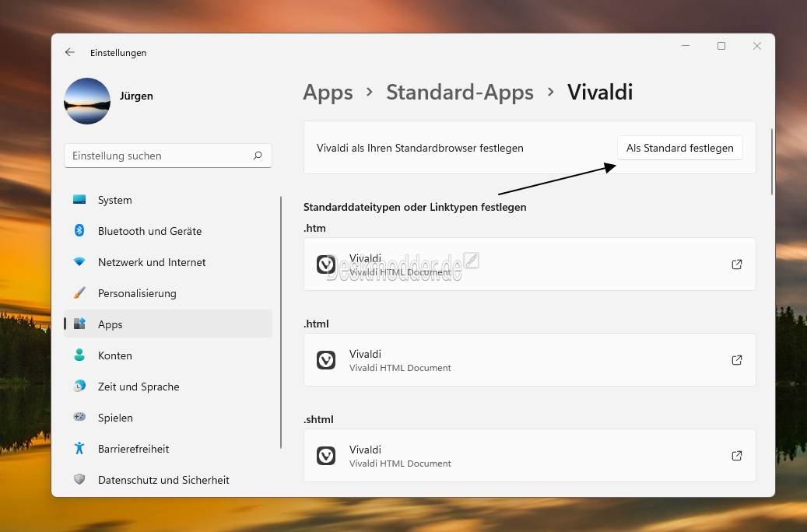Screen dimensions: 807x532
Task: Click the Einstellungen window title
Action: coord(118,53)
